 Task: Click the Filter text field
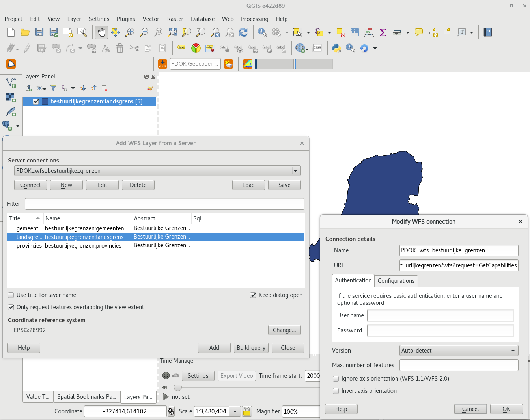(164, 204)
